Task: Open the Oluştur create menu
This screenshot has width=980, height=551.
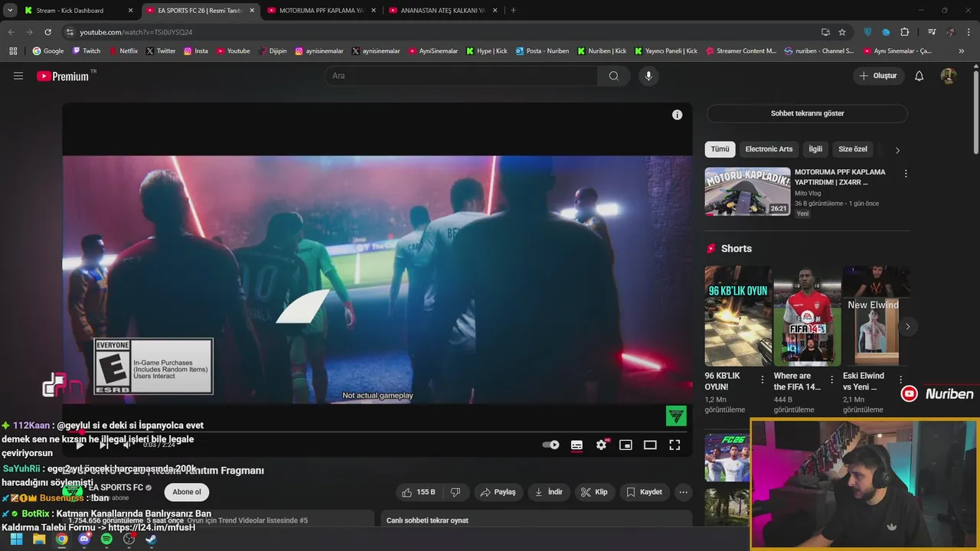Action: click(x=877, y=76)
